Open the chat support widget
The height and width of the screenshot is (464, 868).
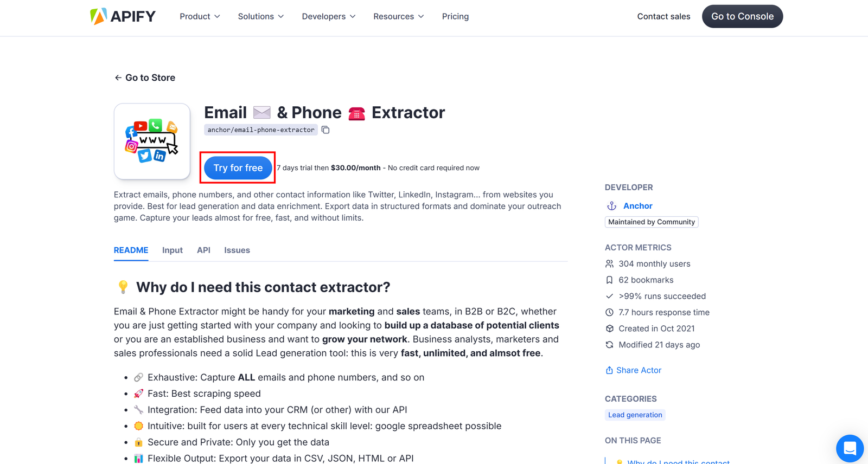pyautogui.click(x=849, y=448)
